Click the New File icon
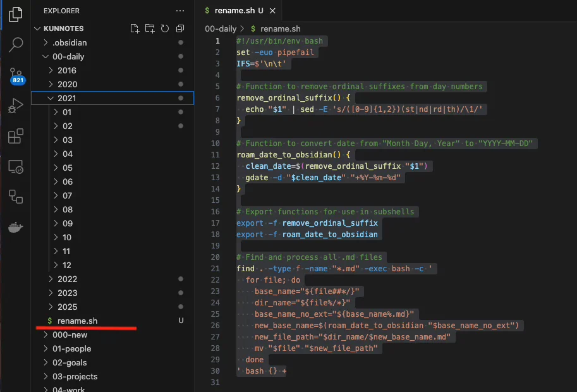 pos(135,28)
